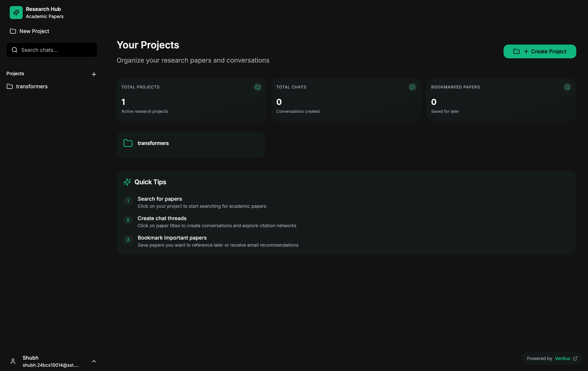Select New Project in the sidebar
The width and height of the screenshot is (588, 371).
tap(34, 31)
